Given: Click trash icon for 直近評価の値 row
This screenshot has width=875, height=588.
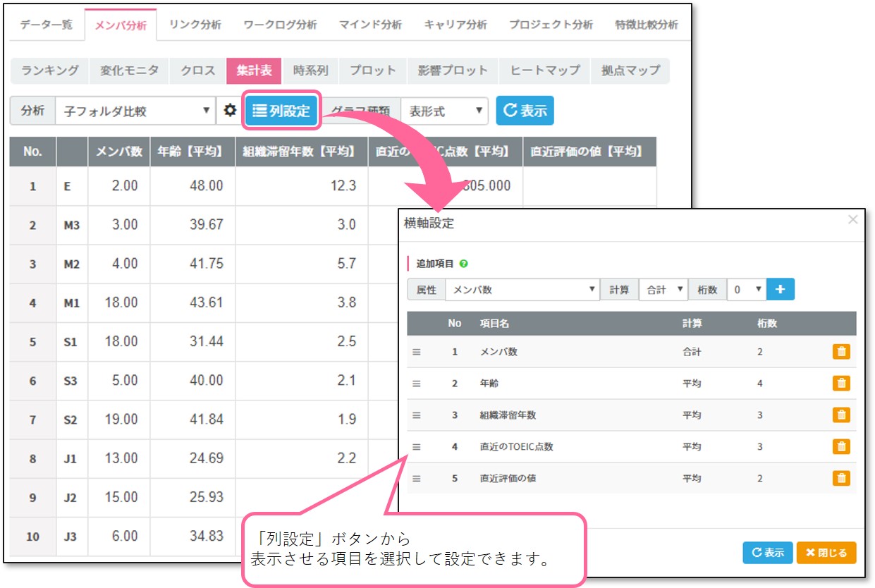Looking at the screenshot, I should [x=840, y=479].
